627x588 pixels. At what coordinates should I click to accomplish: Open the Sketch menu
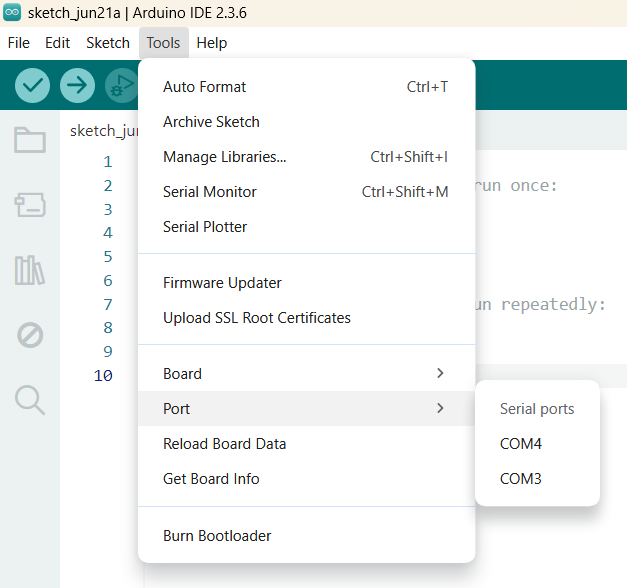(x=108, y=43)
